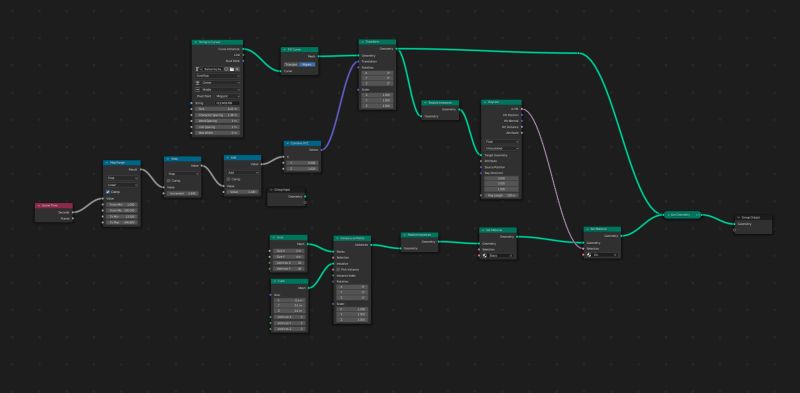Collapse the Map Range node
Screen dimensions: 800x393
pos(107,163)
